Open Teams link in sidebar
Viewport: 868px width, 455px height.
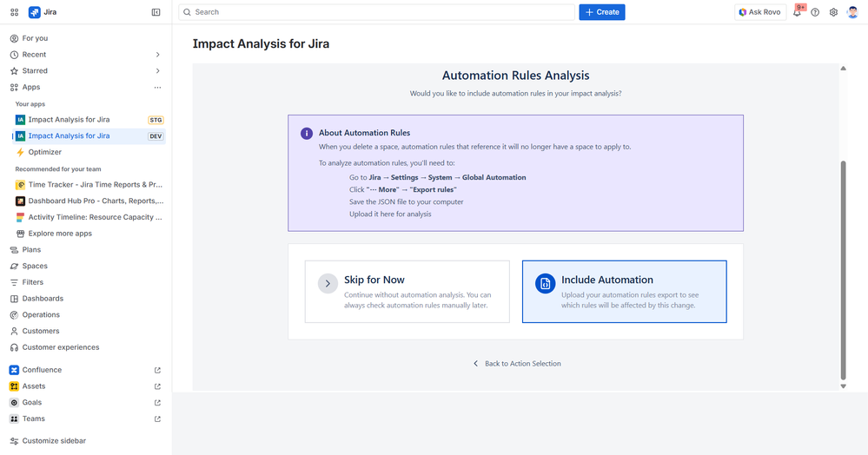coord(34,419)
